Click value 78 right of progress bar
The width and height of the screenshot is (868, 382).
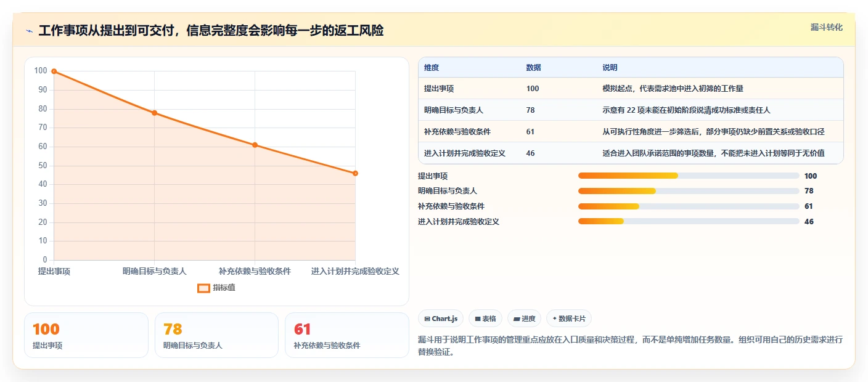tap(809, 191)
